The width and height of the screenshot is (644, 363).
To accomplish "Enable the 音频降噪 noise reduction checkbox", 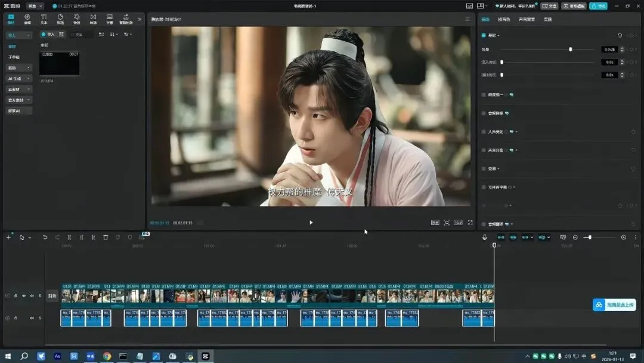I will point(484,113).
